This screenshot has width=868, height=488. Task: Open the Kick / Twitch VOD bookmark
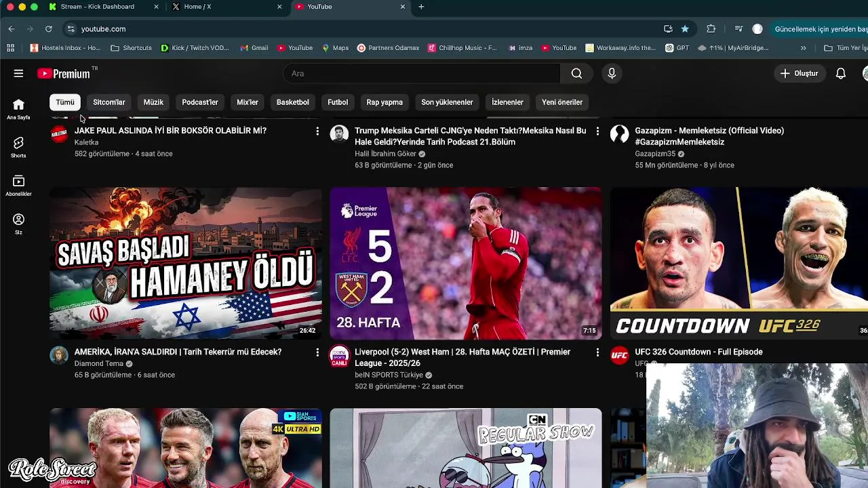tap(195, 48)
